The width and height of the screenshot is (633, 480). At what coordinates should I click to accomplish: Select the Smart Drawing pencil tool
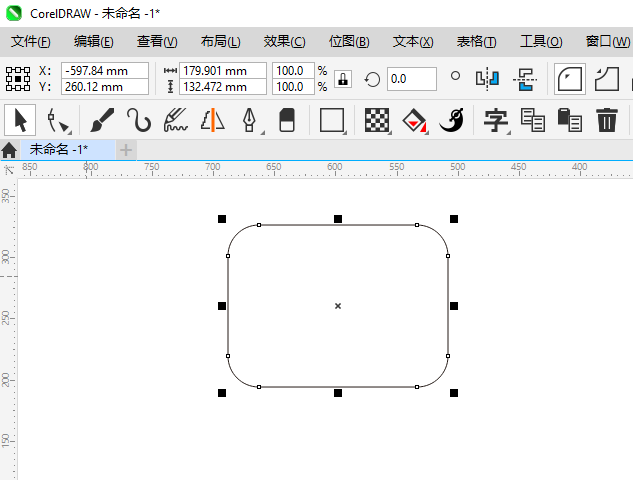(176, 120)
